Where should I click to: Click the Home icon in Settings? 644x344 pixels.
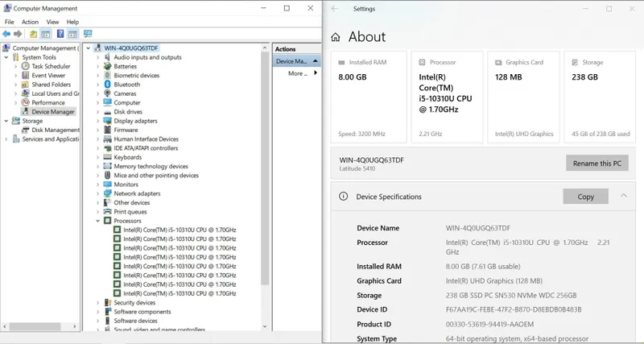click(336, 37)
